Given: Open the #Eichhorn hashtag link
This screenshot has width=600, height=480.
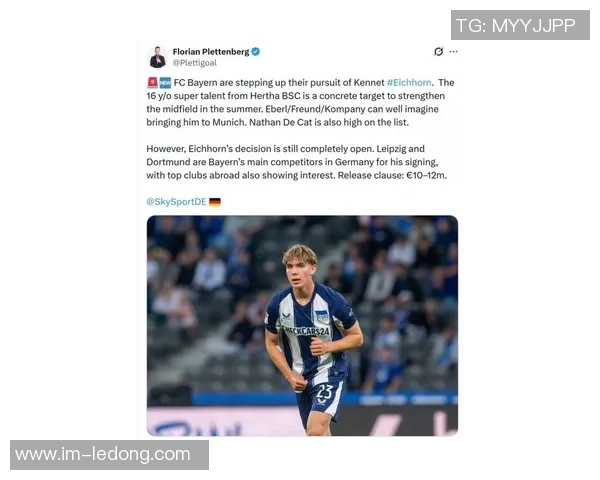Looking at the screenshot, I should pos(409,83).
